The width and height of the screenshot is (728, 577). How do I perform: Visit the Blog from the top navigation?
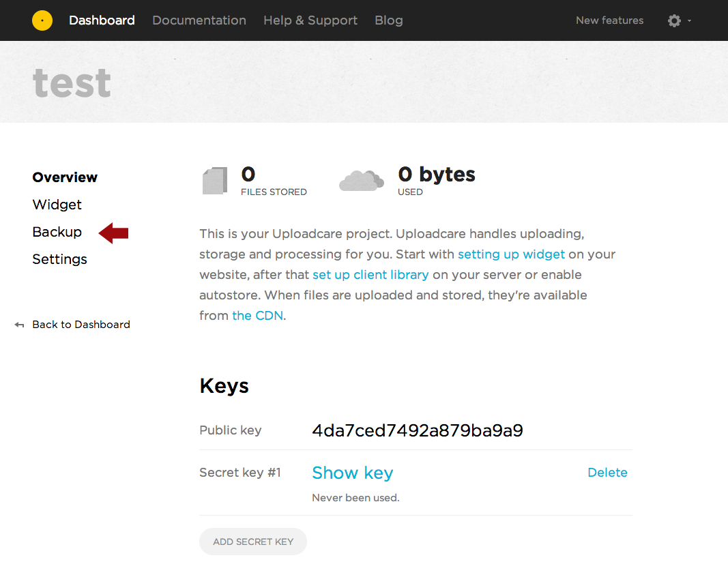point(389,20)
